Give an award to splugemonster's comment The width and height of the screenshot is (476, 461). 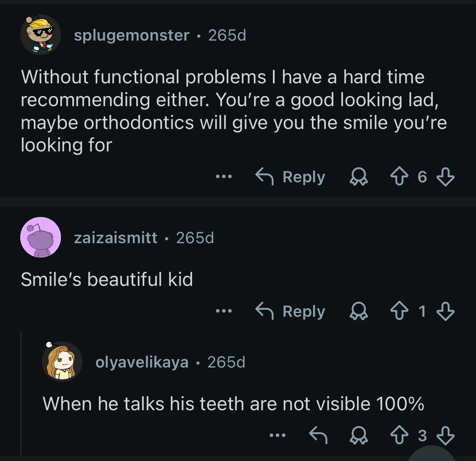[359, 177]
